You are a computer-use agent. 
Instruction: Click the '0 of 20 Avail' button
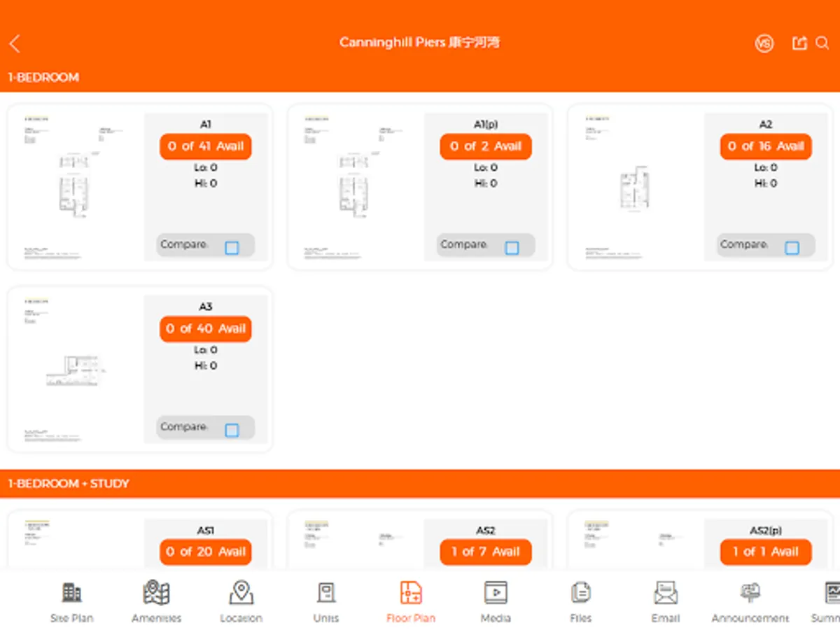tap(206, 552)
